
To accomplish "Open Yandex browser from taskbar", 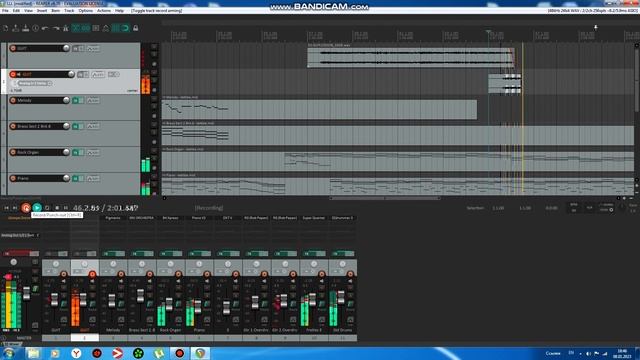I will click(76, 353).
